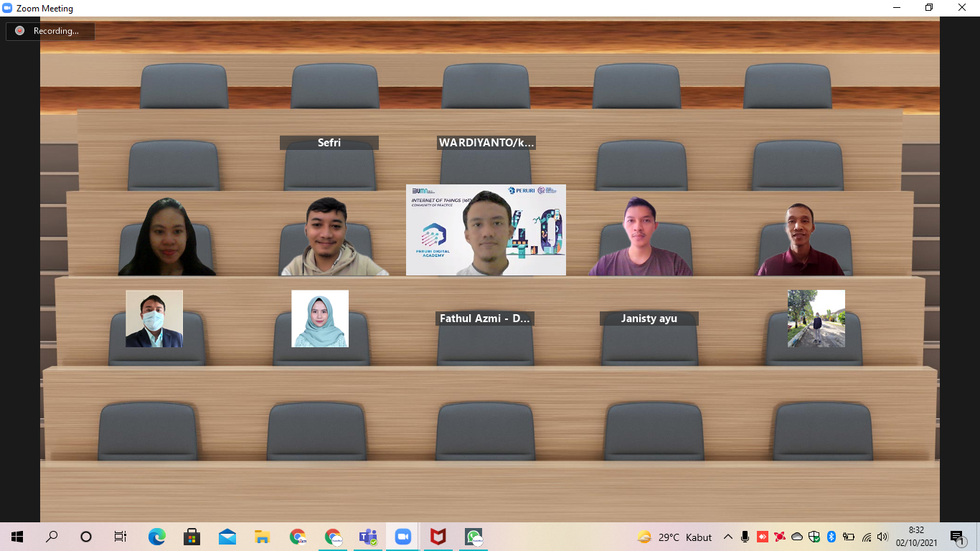
Task: Open Microsoft Teams from the taskbar
Action: click(x=368, y=537)
